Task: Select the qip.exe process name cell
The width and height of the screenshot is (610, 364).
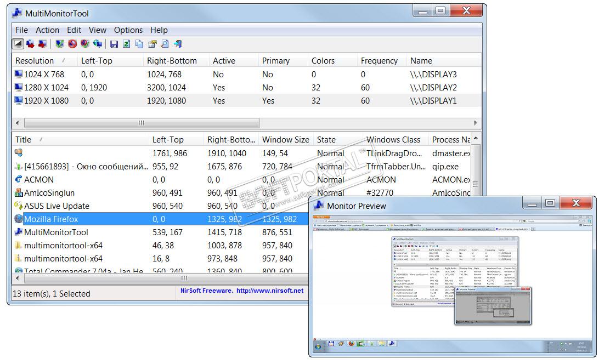Action: pos(445,167)
